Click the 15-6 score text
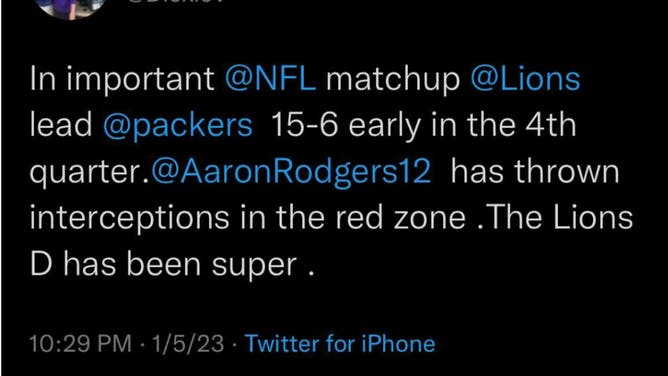This screenshot has height=376, width=668. coord(305,126)
